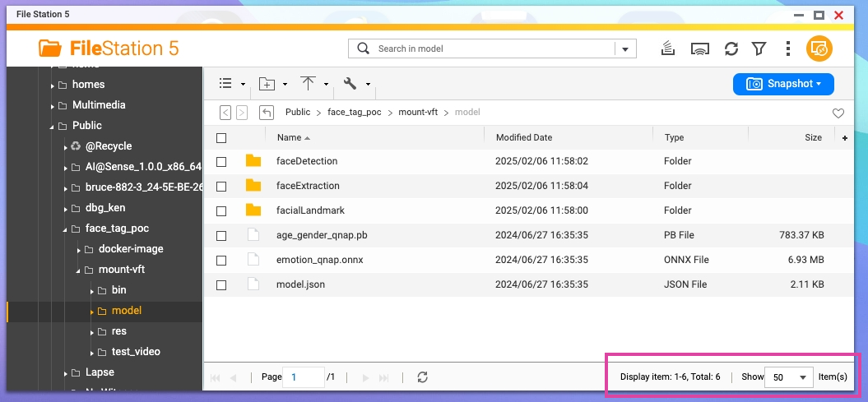Viewport: 868px width, 402px height.
Task: Select the bin folder in tree
Action: [x=119, y=289]
